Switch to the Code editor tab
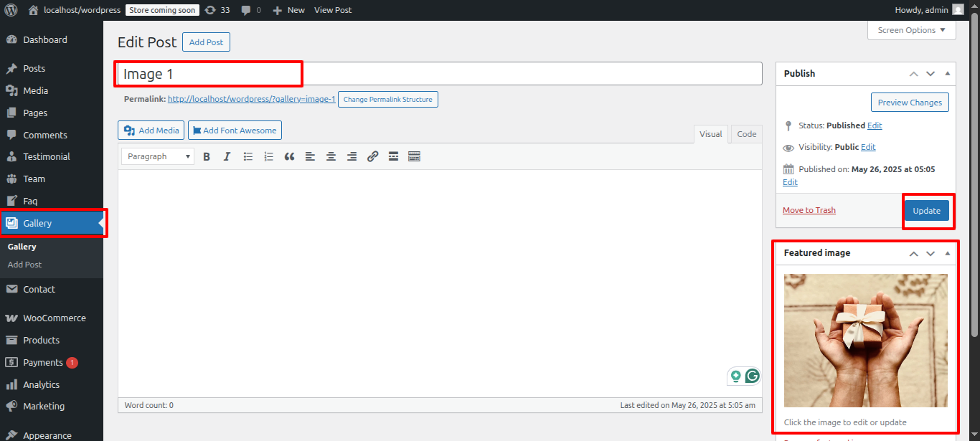The image size is (980, 441). (747, 134)
